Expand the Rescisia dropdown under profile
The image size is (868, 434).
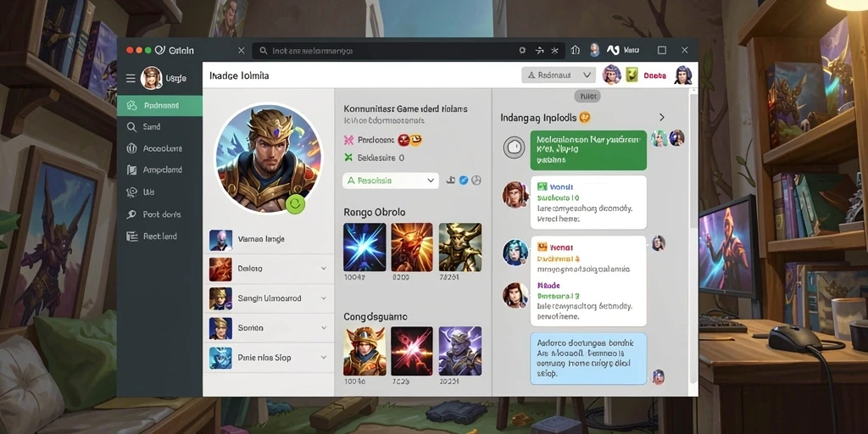[x=390, y=181]
